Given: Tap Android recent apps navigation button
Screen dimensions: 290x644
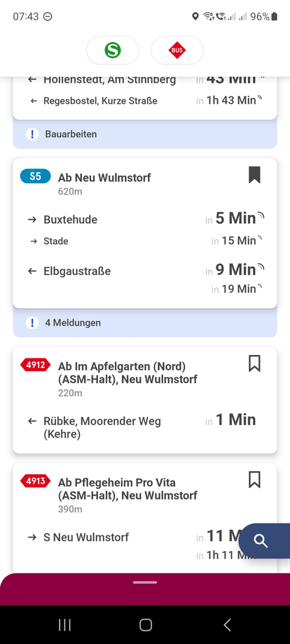Looking at the screenshot, I should point(64,624).
